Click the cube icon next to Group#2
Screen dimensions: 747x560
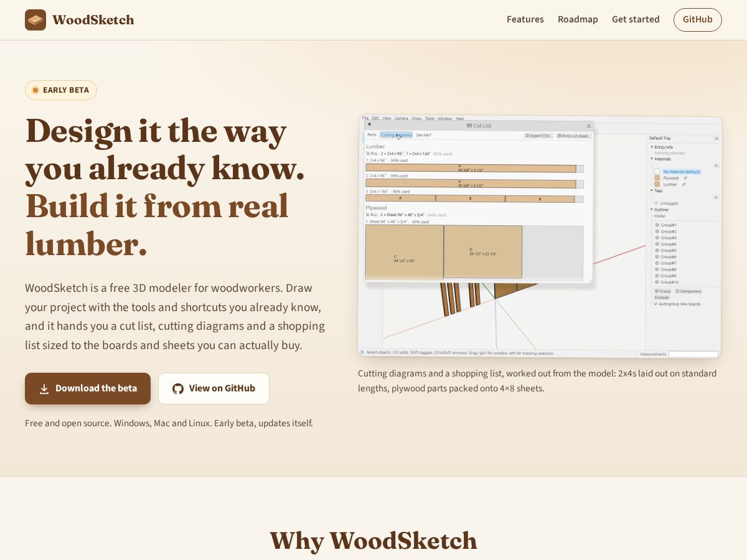pos(657,231)
